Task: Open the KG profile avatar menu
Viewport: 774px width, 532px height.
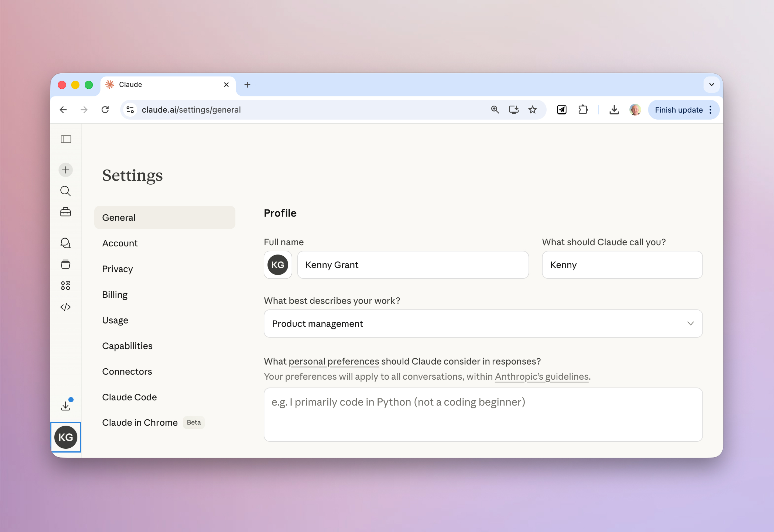Action: click(x=66, y=437)
